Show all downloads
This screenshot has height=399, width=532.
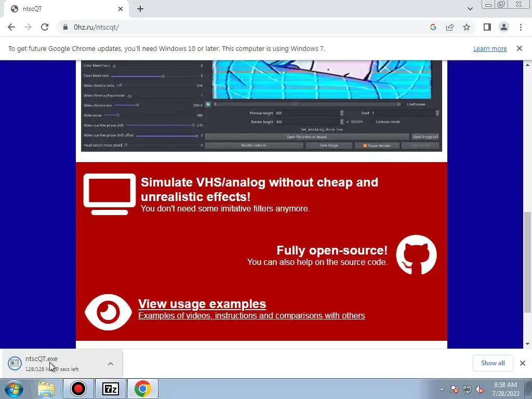coord(493,363)
